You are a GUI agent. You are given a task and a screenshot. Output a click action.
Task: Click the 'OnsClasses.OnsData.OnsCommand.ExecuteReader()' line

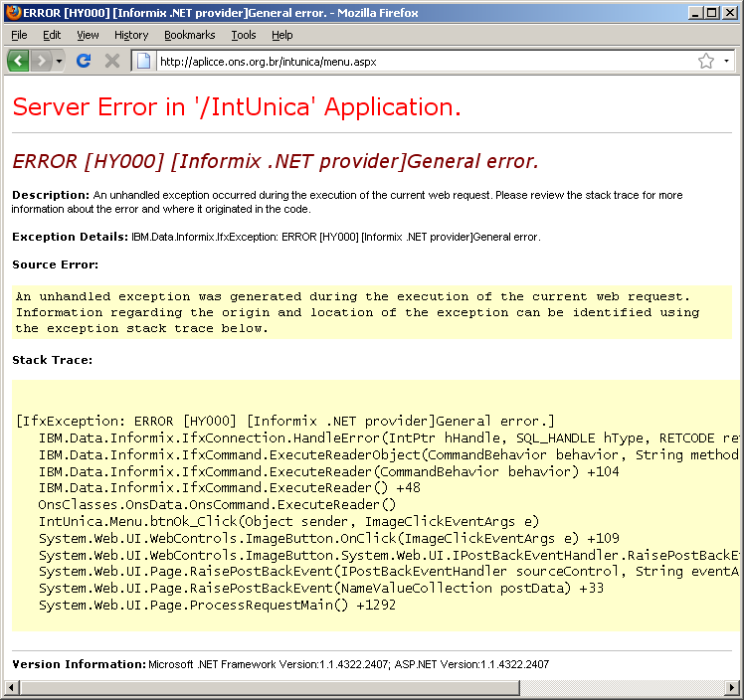pyautogui.click(x=217, y=504)
